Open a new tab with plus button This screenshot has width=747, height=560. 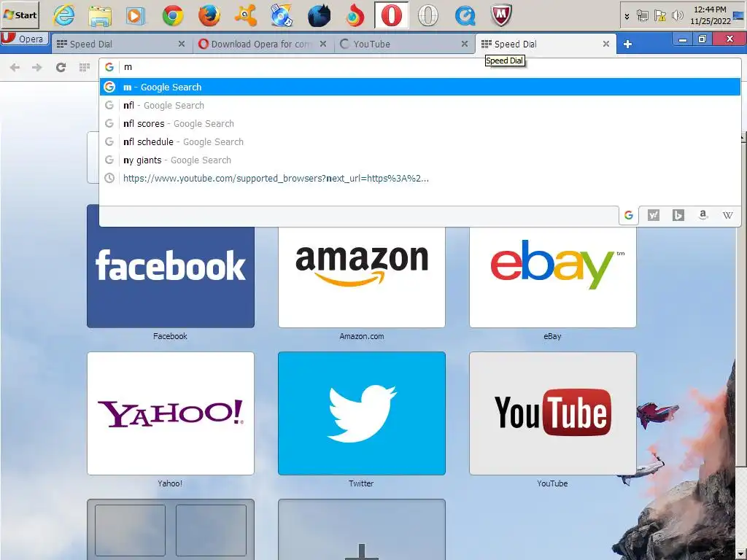[x=627, y=44]
